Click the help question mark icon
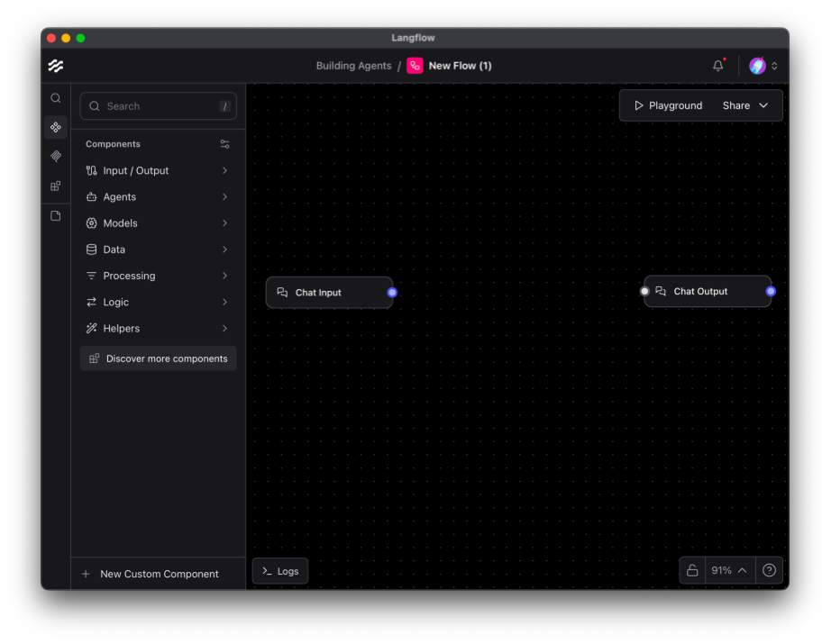Viewport: 831px width, 644px height. click(769, 570)
